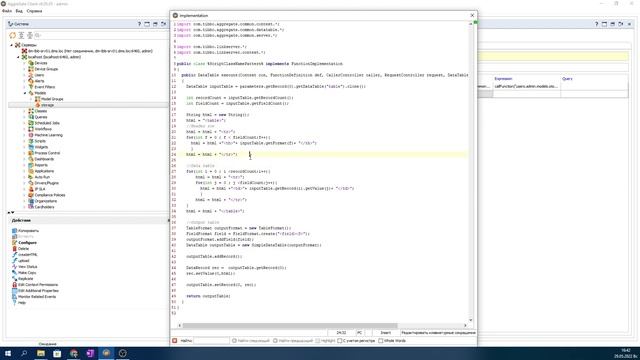Image resolution: width=640 pixels, height=360 pixels.
Task: Click the Cardholders node icon
Action: (31, 207)
